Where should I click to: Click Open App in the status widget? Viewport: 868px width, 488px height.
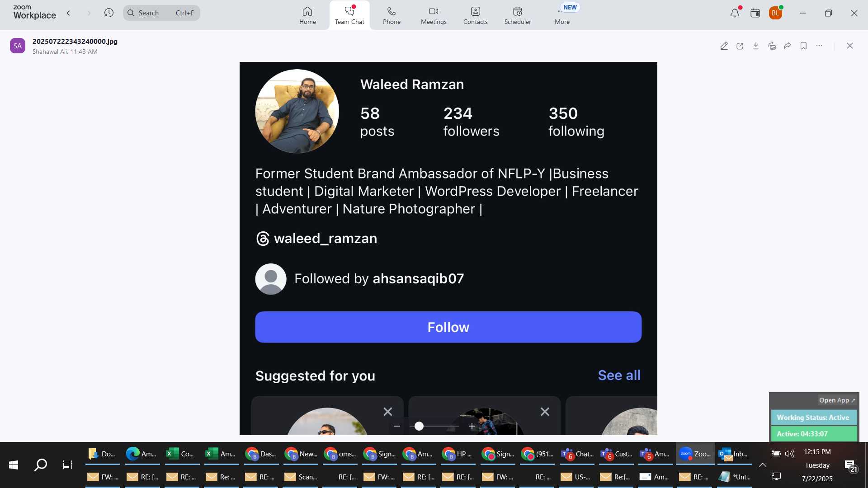[x=837, y=400]
